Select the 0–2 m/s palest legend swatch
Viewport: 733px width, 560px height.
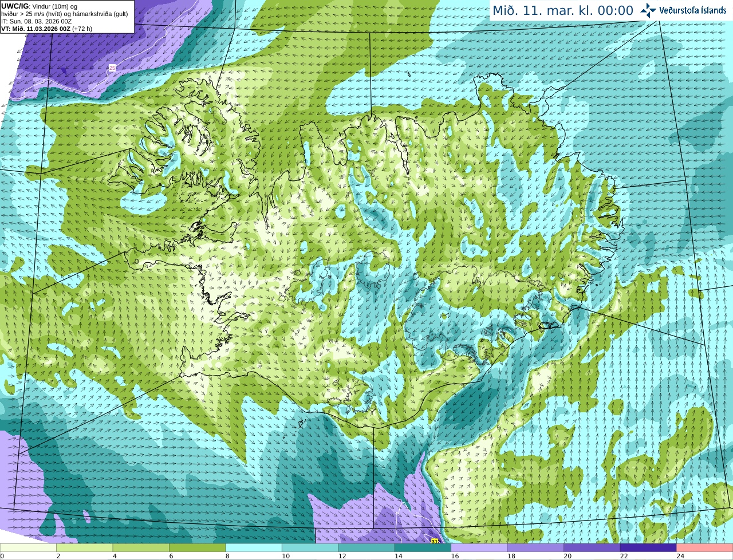coord(28,548)
